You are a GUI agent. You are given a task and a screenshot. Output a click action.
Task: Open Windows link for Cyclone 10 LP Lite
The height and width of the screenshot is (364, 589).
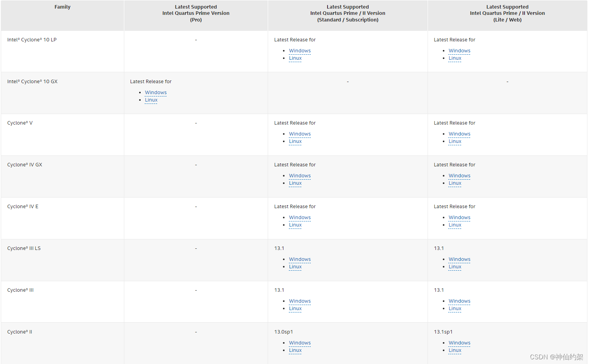pyautogui.click(x=459, y=51)
